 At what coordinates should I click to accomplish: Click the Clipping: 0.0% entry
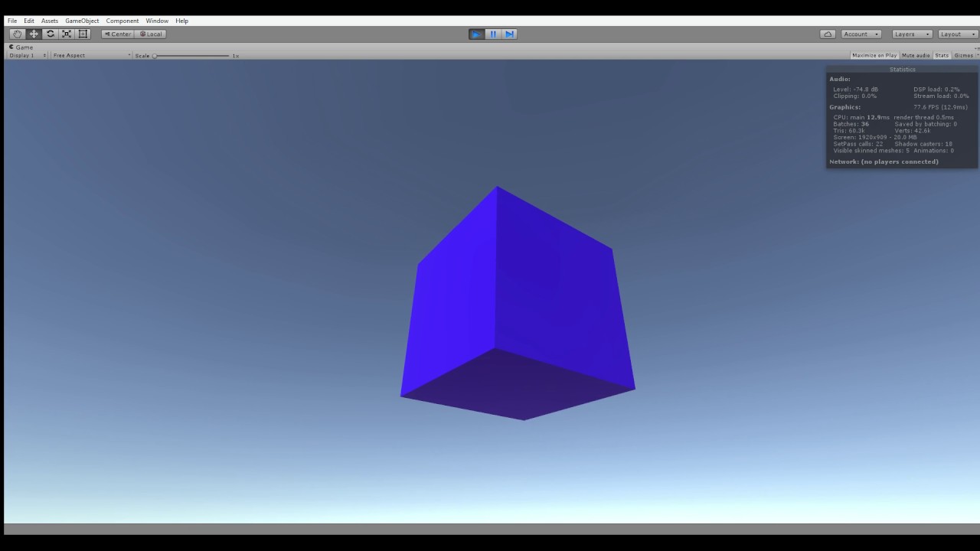click(x=854, y=96)
